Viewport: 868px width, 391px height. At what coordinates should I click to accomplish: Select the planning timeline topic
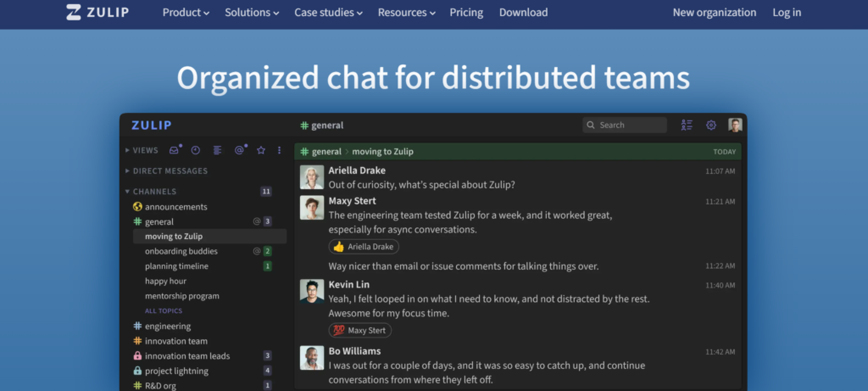176,265
